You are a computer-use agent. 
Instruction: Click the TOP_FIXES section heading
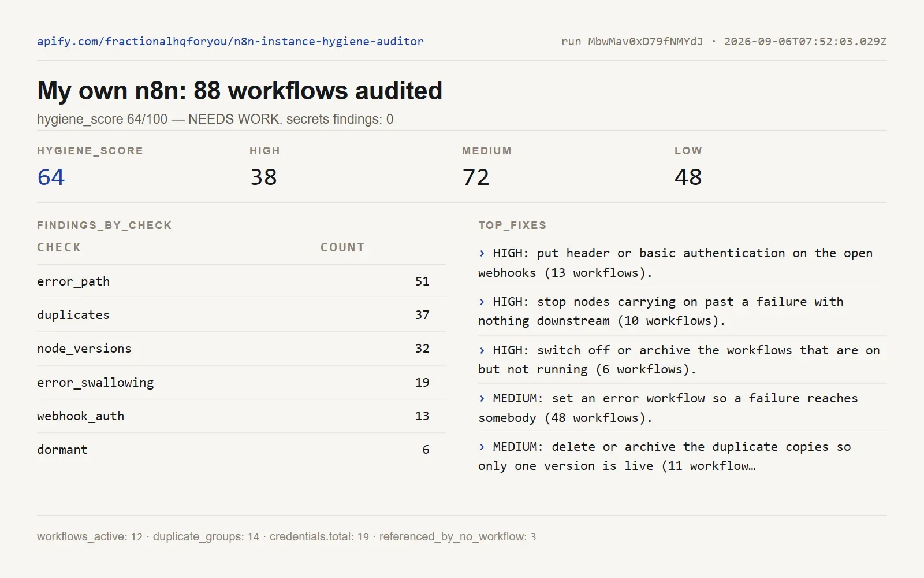512,225
